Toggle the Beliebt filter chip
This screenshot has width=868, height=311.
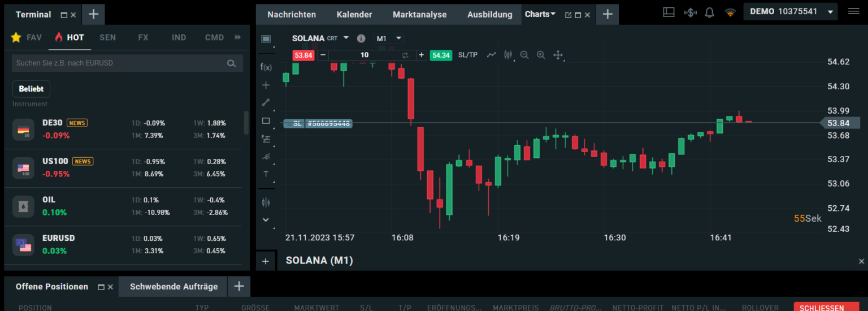tap(32, 89)
